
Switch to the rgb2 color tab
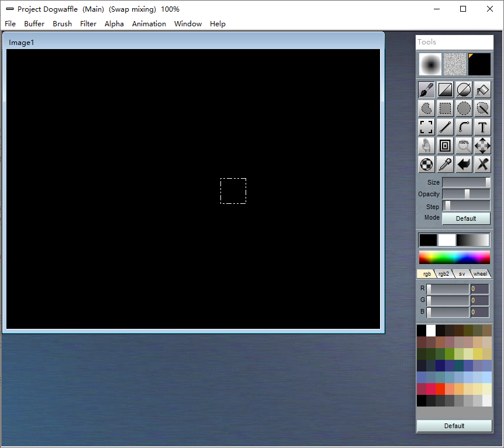(444, 273)
